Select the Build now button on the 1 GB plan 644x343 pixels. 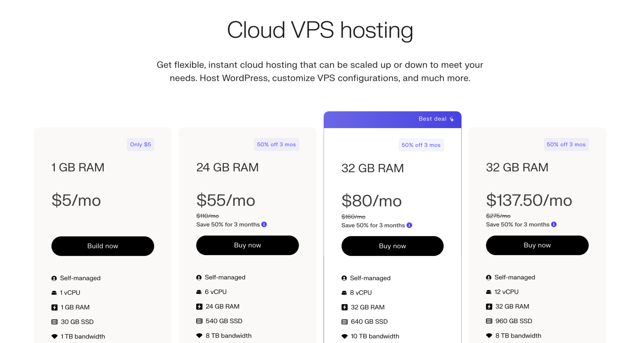(x=103, y=246)
